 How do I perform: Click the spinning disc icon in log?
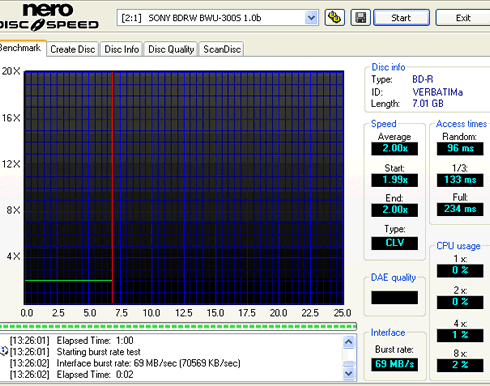coord(4,351)
